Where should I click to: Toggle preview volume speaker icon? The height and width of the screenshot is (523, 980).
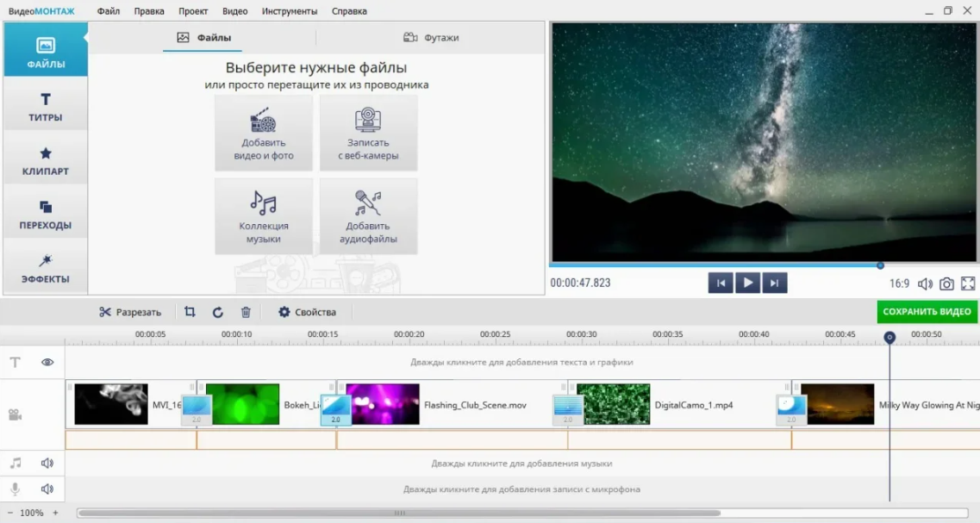coord(925,283)
